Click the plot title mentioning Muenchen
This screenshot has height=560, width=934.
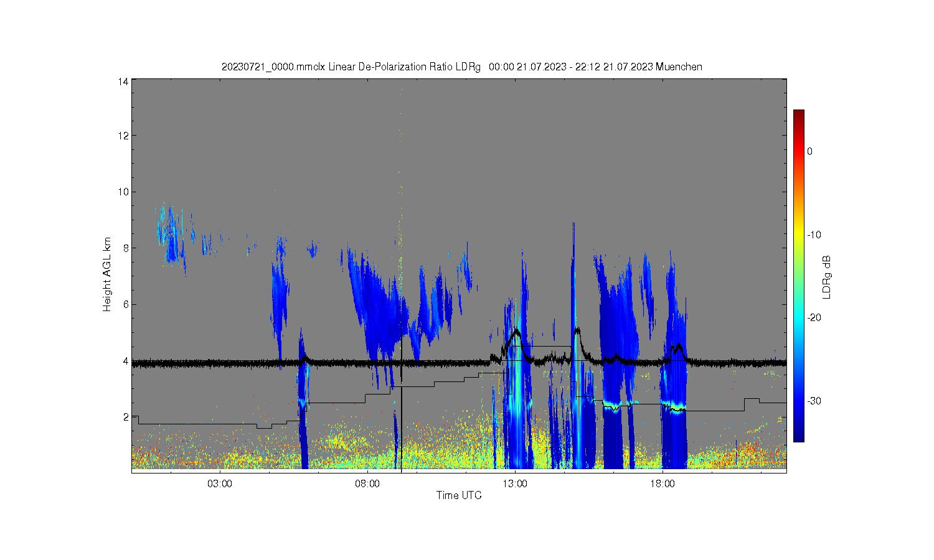pyautogui.click(x=462, y=67)
